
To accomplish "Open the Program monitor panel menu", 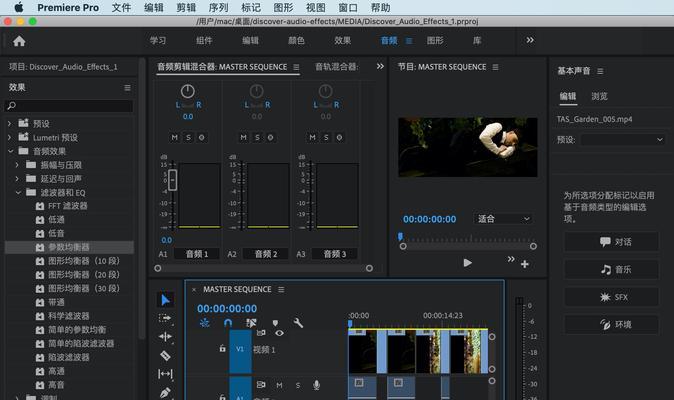I will (x=495, y=67).
